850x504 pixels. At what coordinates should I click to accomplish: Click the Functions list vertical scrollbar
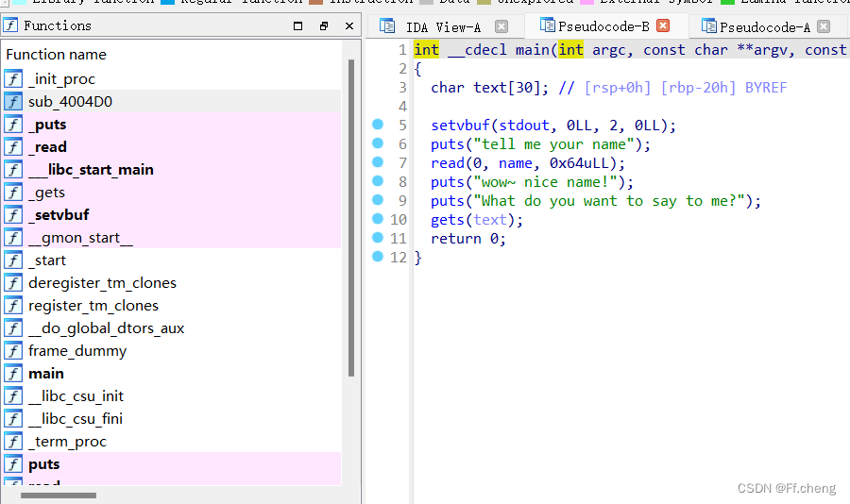click(x=351, y=218)
